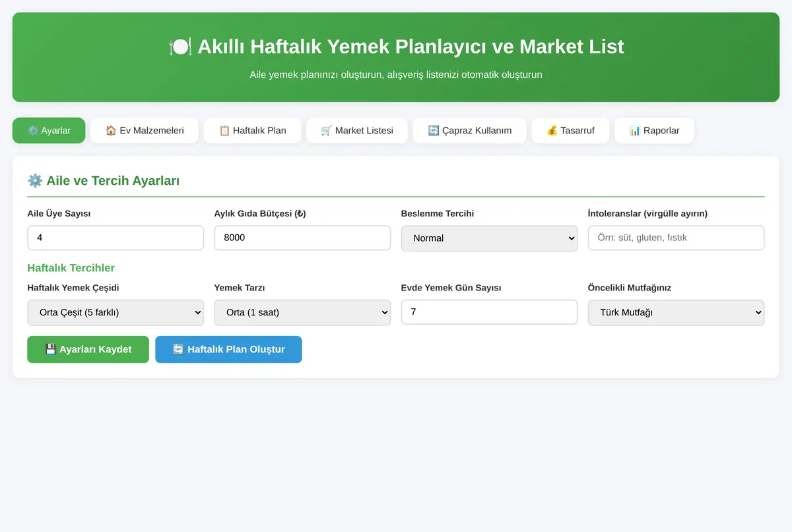The image size is (792, 532).
Task: Go to Market Listesi tab
Action: (357, 131)
